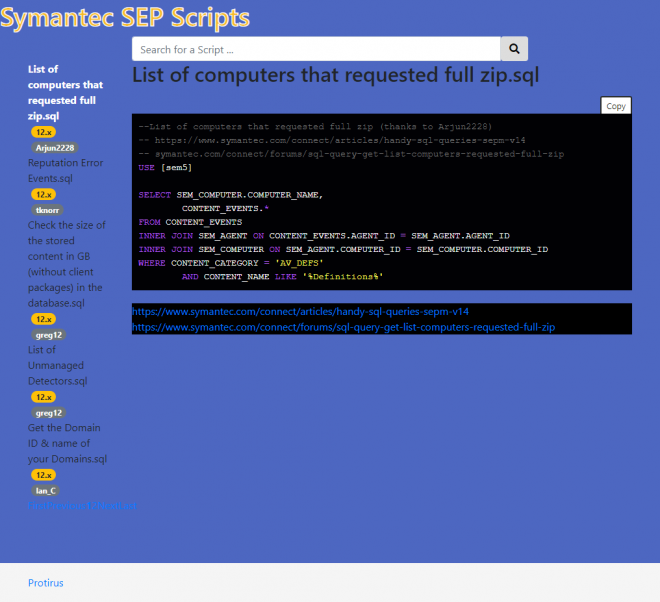The width and height of the screenshot is (660, 602).
Task: Click greg12 badge under Unmanaged Detectors script
Action: (x=48, y=413)
